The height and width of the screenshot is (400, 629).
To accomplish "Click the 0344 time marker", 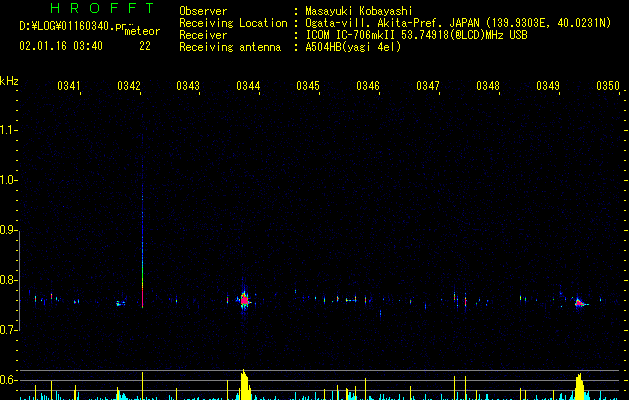I will tap(248, 86).
